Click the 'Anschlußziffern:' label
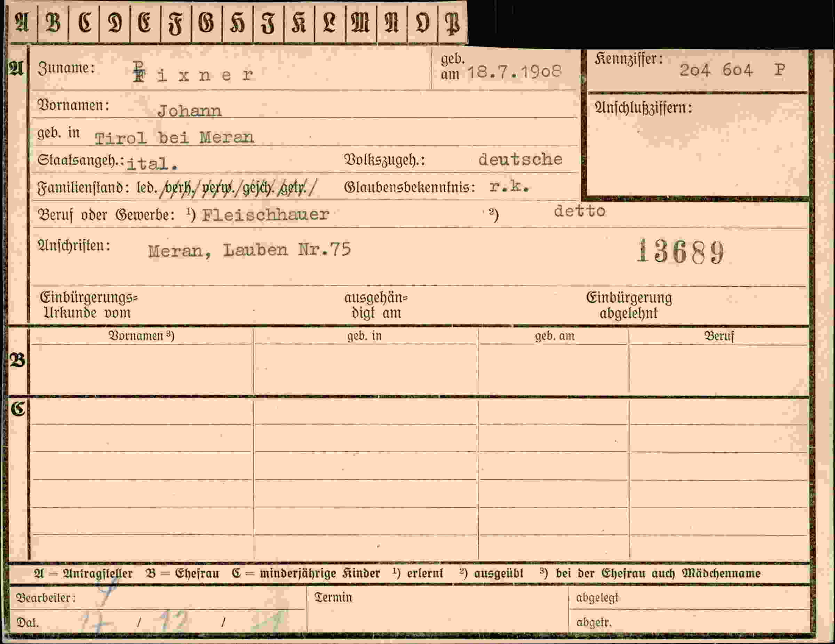 [643, 108]
